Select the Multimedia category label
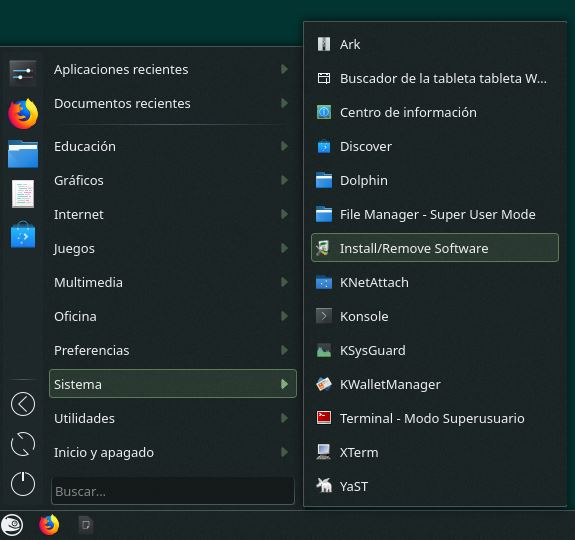Viewport: 575px width, 540px height. (88, 282)
